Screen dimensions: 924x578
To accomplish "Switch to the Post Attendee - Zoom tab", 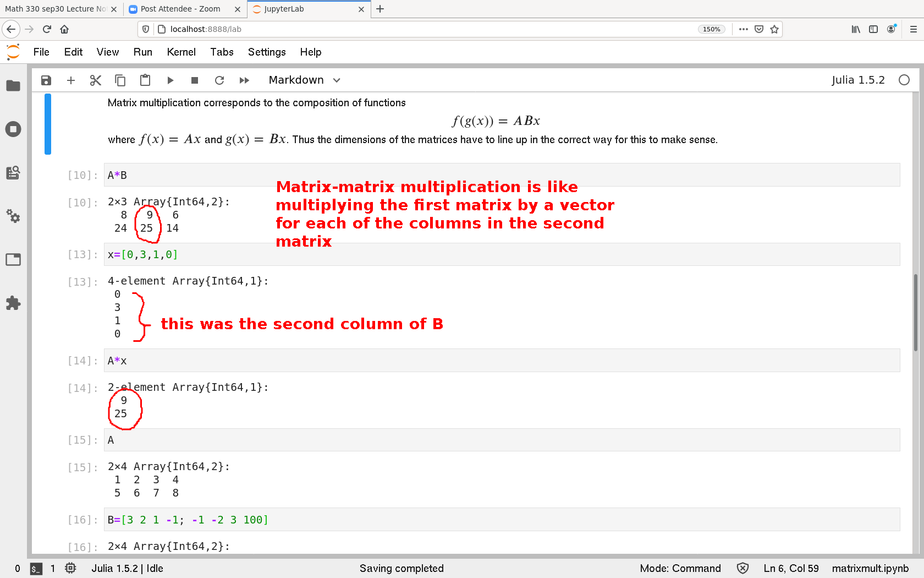I will coord(180,9).
